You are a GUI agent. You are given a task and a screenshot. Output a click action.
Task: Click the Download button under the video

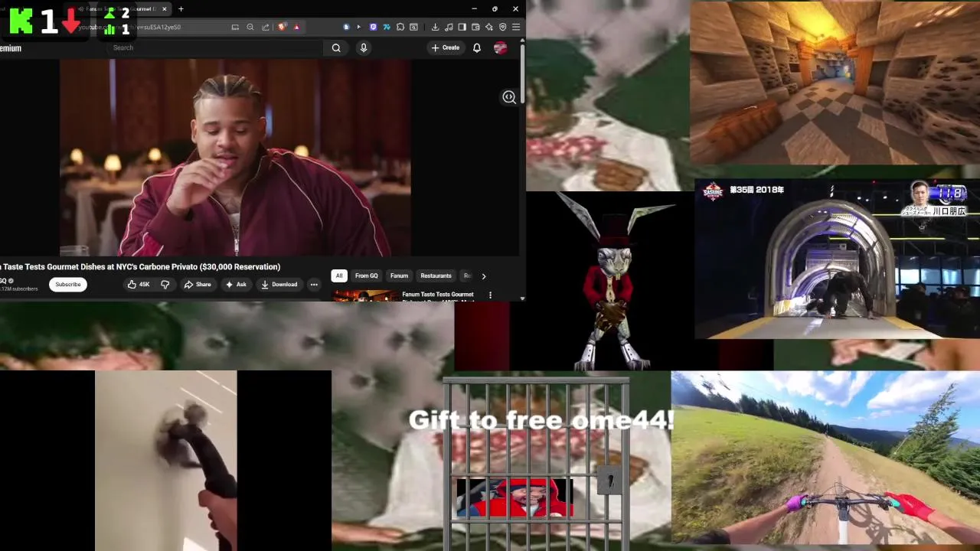coord(279,285)
